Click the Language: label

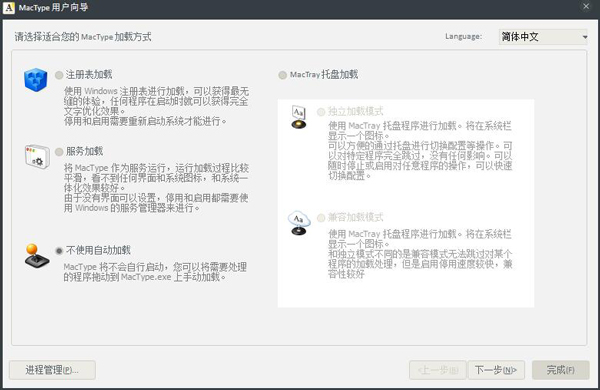pos(463,36)
